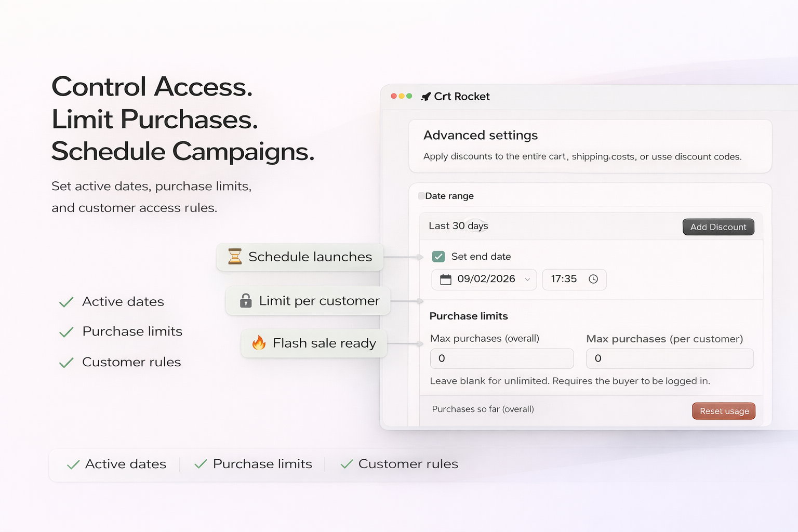
Task: Click the clock icon in time field
Action: 593,279
